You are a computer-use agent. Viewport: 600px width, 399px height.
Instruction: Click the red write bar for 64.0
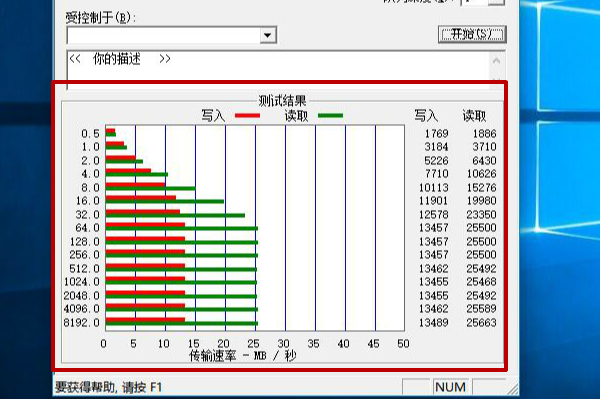point(145,225)
